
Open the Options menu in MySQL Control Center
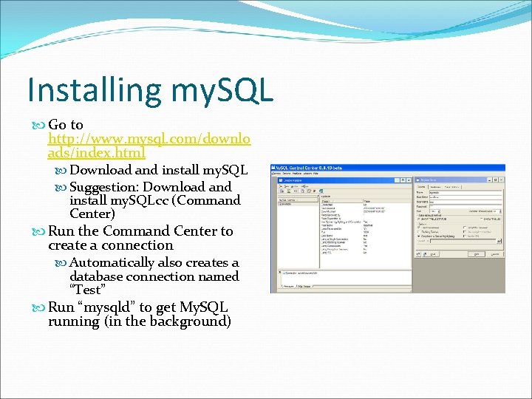287,174
